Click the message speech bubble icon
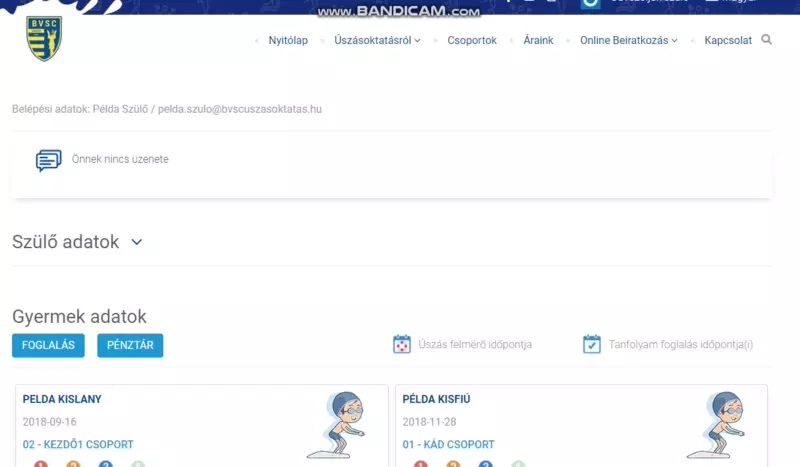The width and height of the screenshot is (800, 467). [48, 160]
